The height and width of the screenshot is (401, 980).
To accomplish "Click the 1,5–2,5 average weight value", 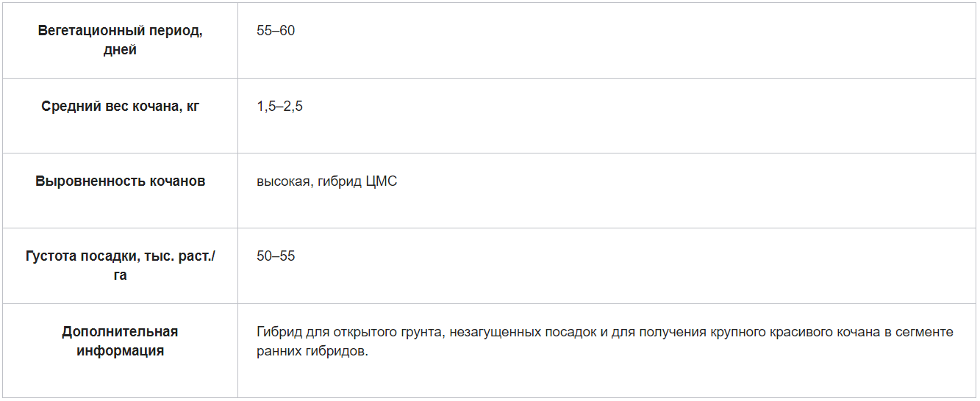I will click(x=279, y=106).
